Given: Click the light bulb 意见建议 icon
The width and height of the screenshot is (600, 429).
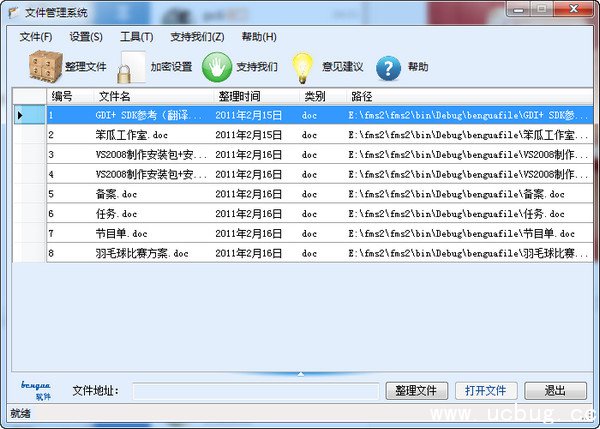Looking at the screenshot, I should pos(303,67).
